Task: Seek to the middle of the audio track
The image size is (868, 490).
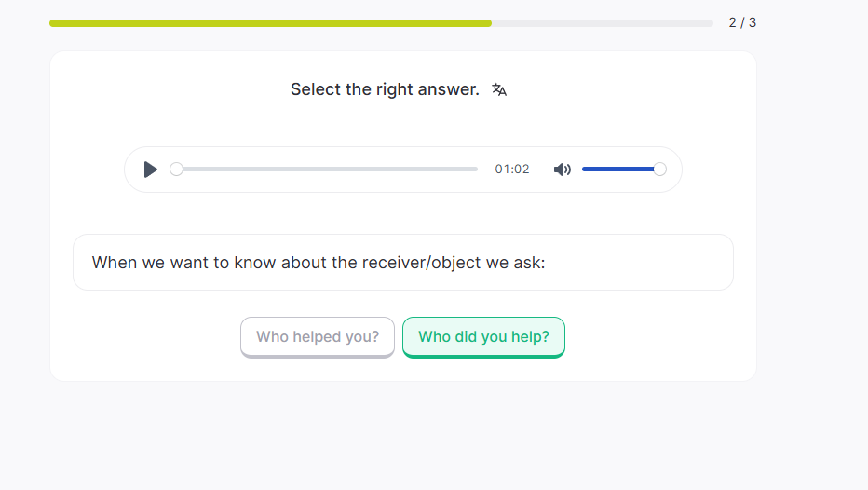Action: click(327, 170)
